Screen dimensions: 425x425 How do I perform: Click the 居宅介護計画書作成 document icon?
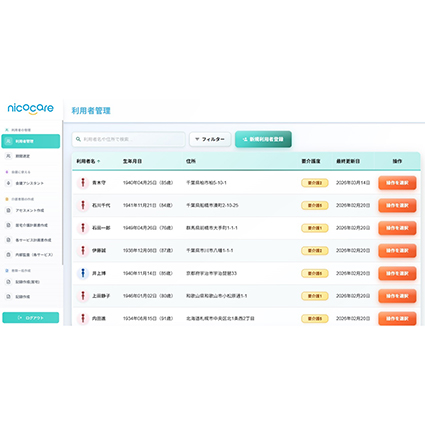coord(9,225)
